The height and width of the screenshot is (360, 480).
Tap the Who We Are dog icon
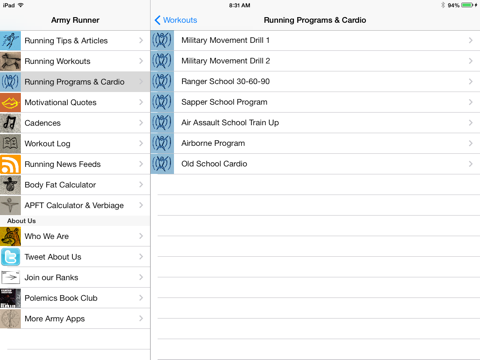click(10, 236)
